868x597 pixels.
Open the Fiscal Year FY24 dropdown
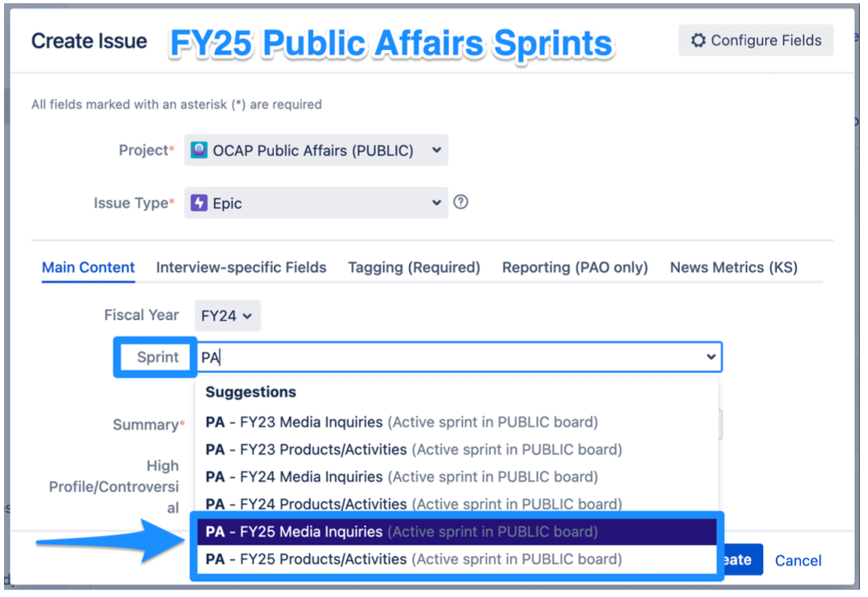228,316
